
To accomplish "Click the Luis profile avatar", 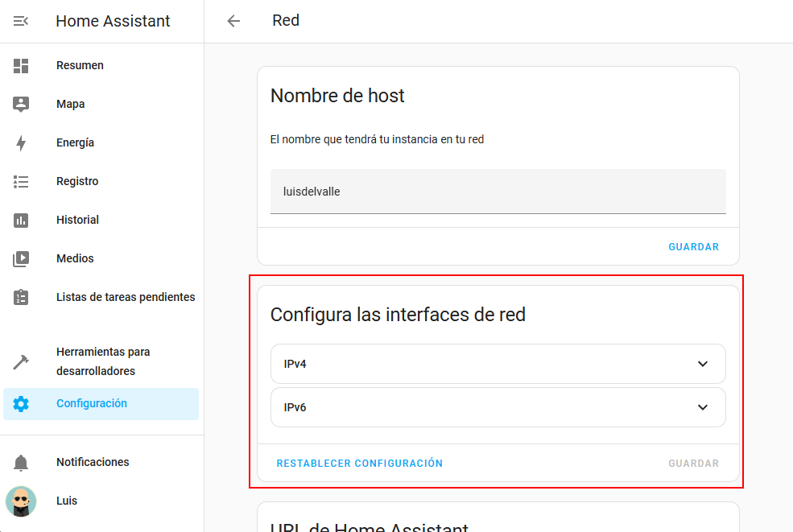I will tap(21, 501).
